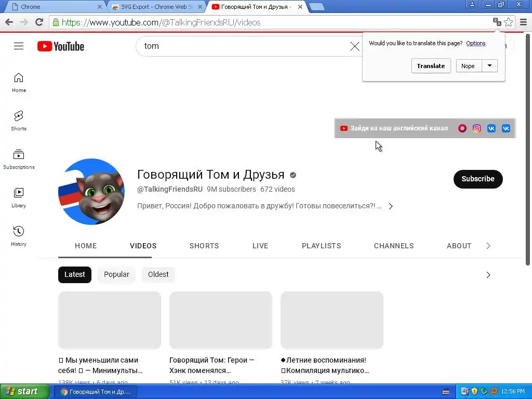This screenshot has height=399, width=532.
Task: Open Library in the sidebar
Action: click(x=19, y=198)
